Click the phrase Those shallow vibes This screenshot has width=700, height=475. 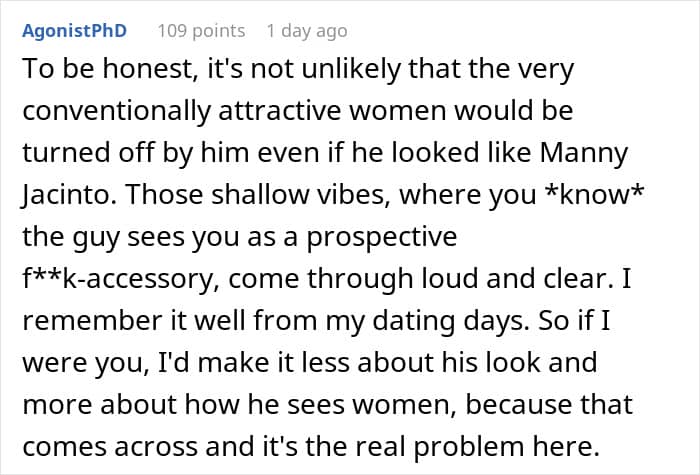255,195
